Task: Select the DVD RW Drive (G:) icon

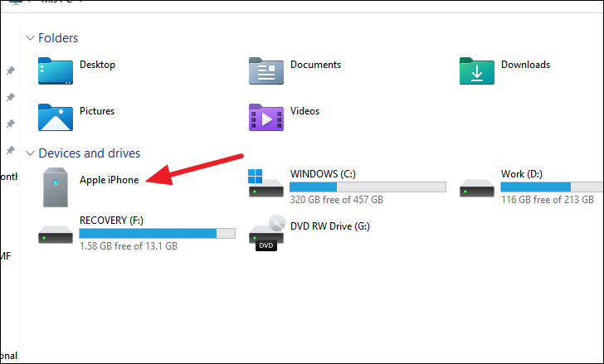Action: point(266,233)
